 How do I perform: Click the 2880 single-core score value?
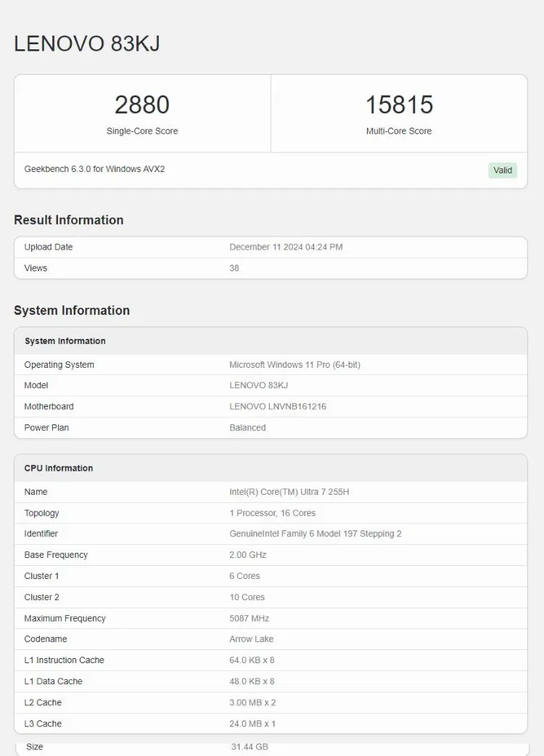pos(142,104)
